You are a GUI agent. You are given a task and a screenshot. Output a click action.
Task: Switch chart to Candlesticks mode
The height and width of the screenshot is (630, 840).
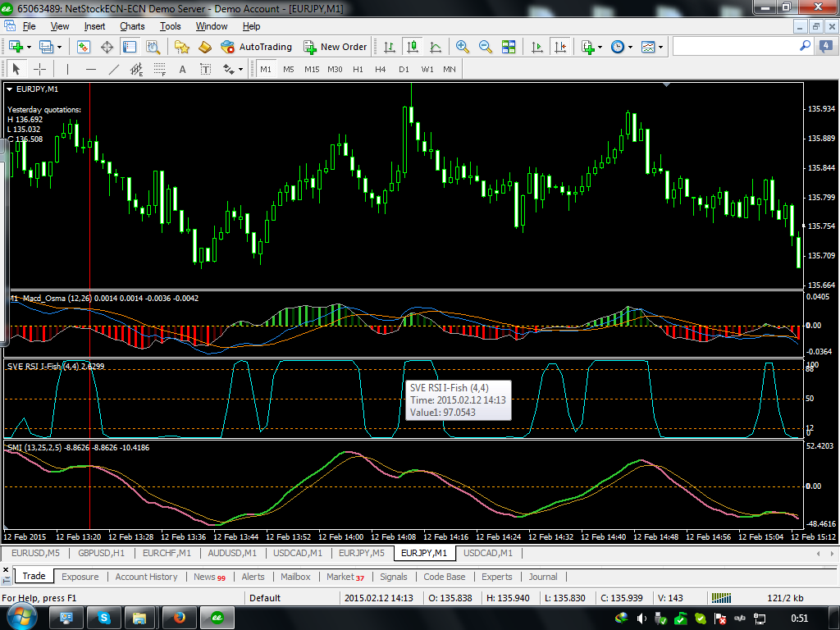(x=413, y=47)
